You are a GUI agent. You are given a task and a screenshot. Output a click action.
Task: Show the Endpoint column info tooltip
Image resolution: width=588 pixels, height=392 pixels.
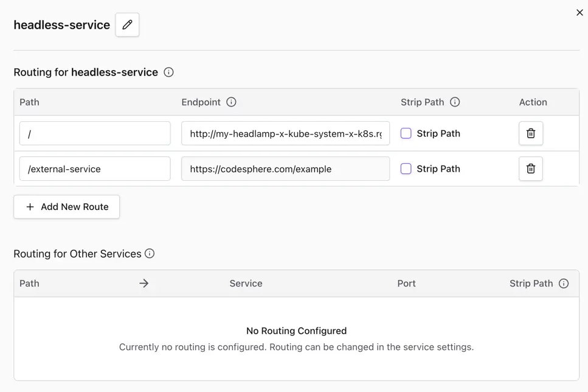232,102
